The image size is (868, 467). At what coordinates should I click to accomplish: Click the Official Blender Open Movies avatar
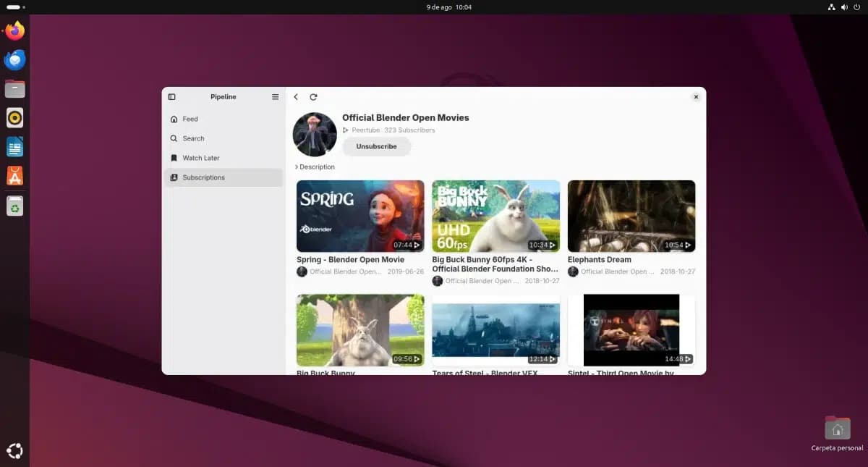(315, 135)
